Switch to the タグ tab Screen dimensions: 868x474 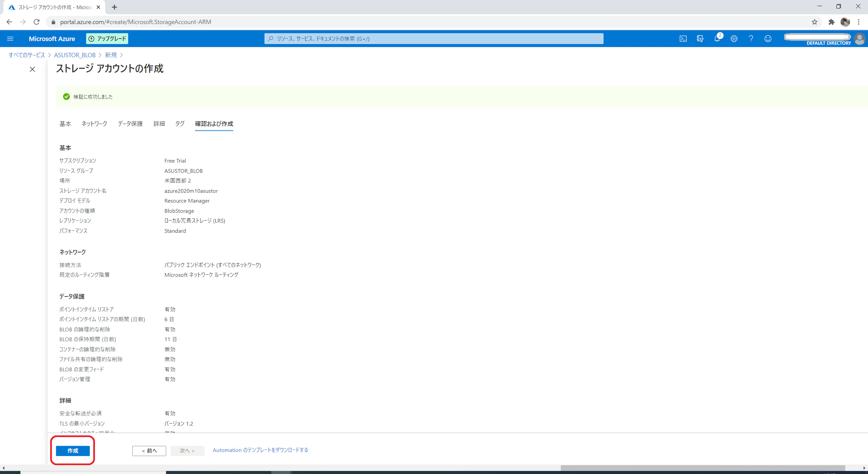click(x=180, y=124)
